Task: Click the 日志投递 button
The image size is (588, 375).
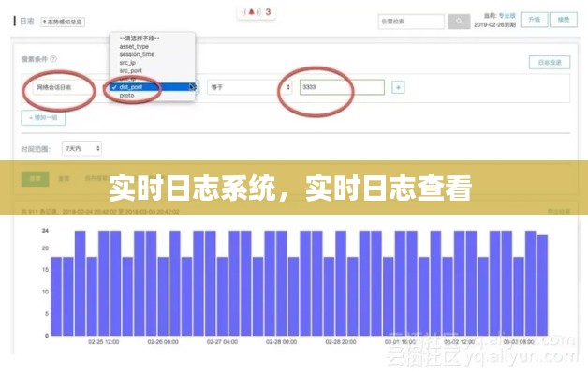Action: click(549, 63)
